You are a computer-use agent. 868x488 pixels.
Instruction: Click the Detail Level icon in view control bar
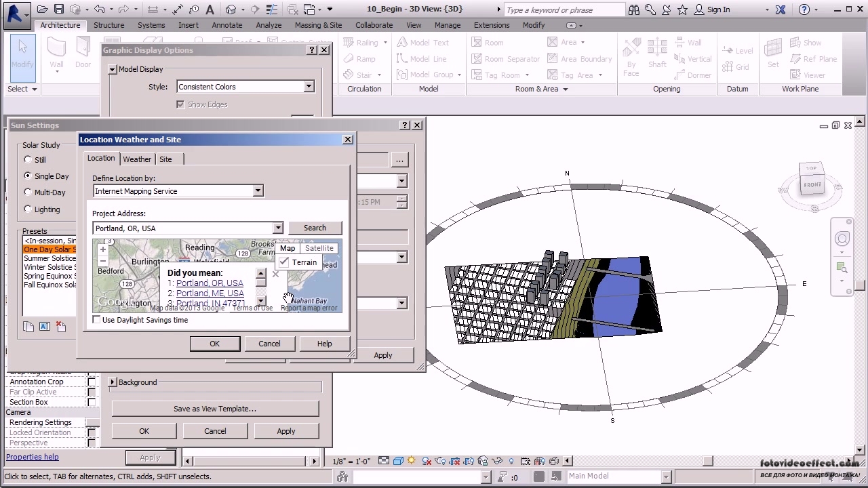click(x=384, y=461)
